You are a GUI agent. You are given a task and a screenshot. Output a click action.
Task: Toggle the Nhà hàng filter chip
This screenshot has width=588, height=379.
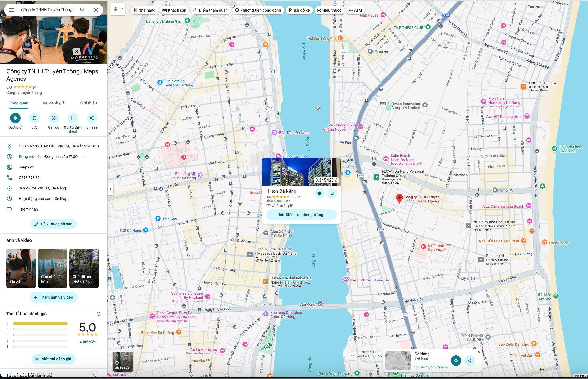coord(144,10)
